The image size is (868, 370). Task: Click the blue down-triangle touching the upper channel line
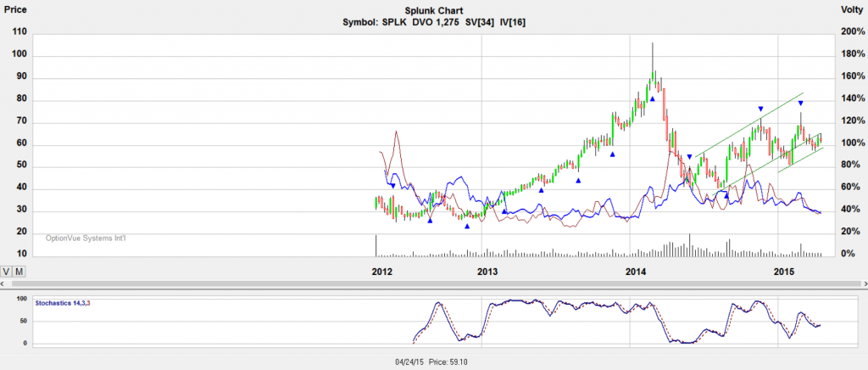[x=760, y=109]
